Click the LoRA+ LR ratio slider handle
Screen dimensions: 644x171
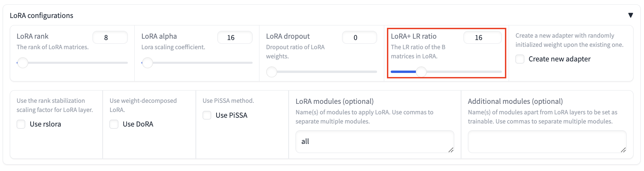click(x=421, y=72)
